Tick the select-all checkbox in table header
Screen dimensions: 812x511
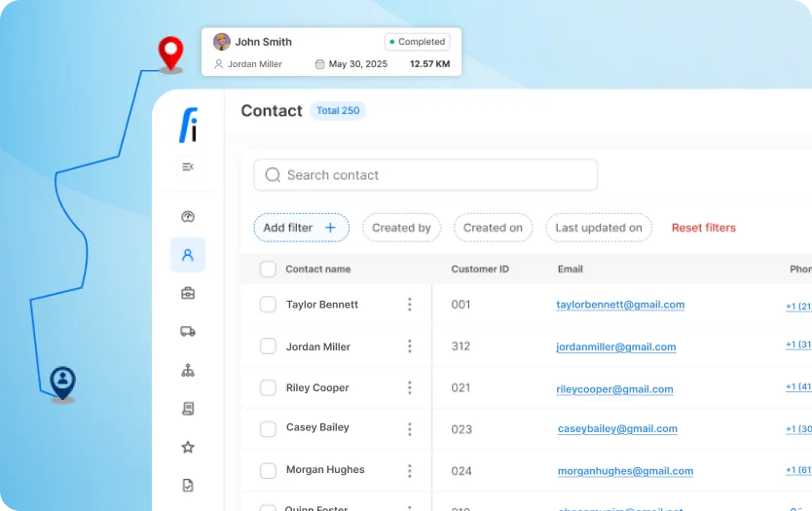click(x=268, y=270)
